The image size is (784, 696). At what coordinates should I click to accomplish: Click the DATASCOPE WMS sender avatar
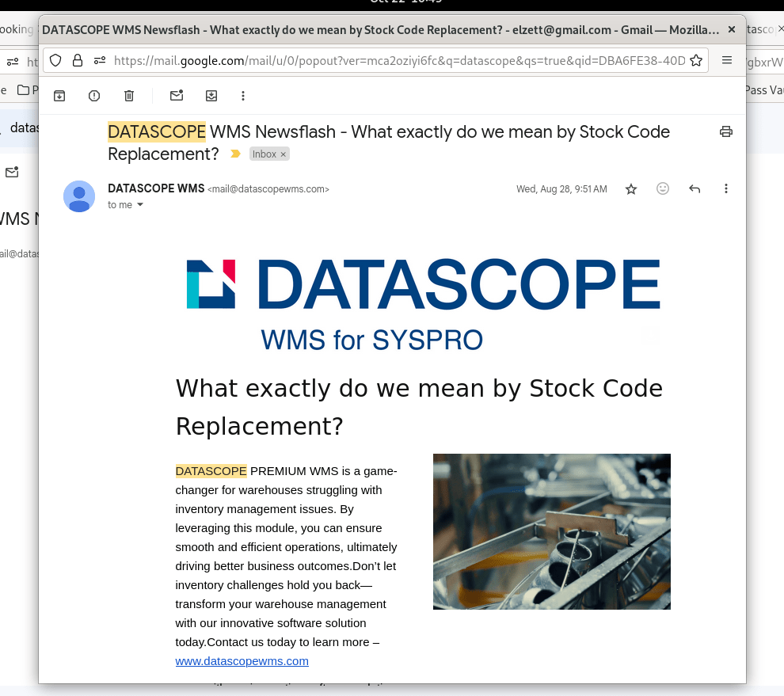coord(79,196)
